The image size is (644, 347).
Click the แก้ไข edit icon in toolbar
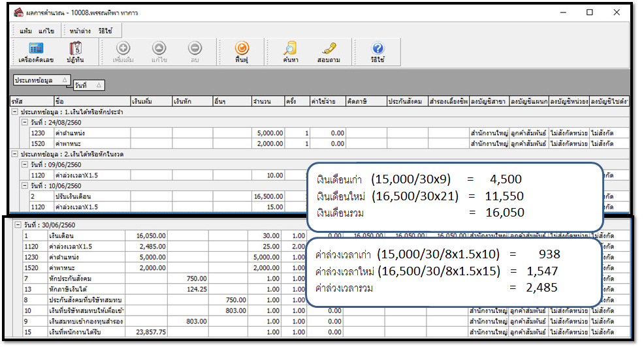159,52
